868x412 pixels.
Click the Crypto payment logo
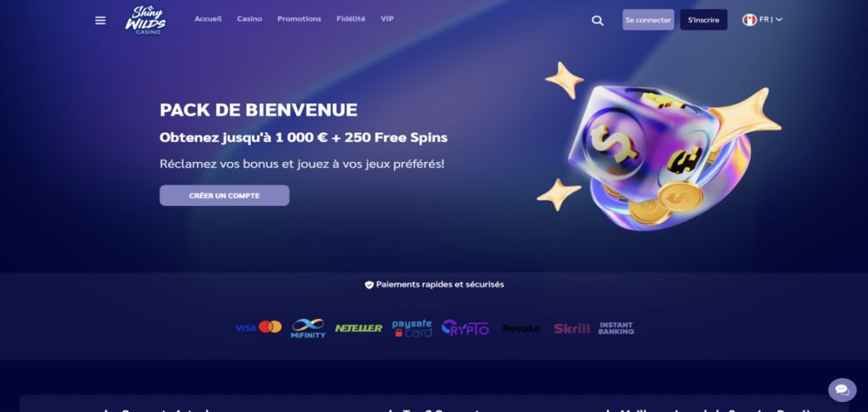[465, 328]
